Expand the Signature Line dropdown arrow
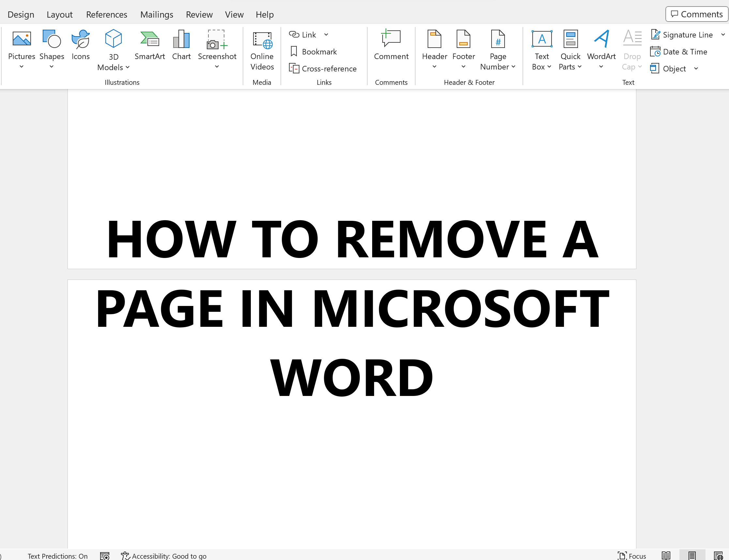Screen dimensions: 729x560 pos(723,35)
